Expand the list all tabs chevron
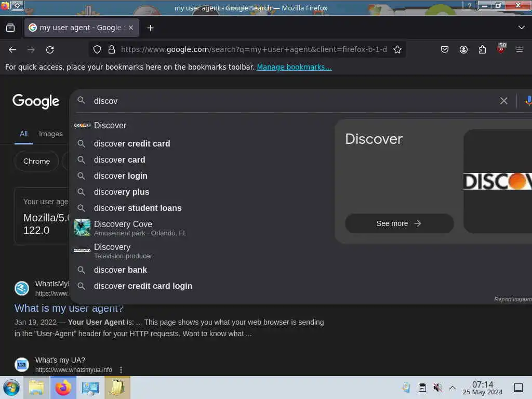Viewport: 532px width, 399px height. [x=522, y=28]
